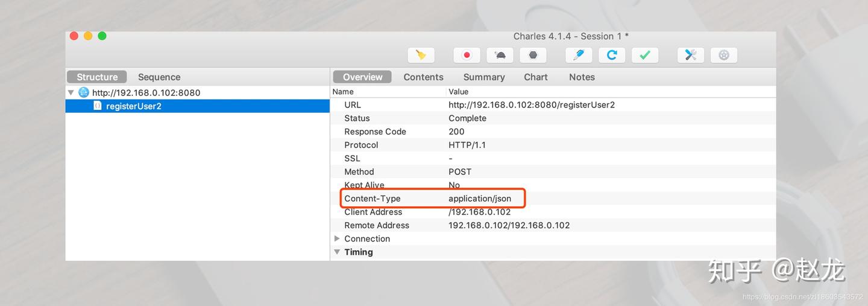Viewport: 868px width, 306px height.
Task: Click the blue repeat request icon
Action: click(x=612, y=55)
